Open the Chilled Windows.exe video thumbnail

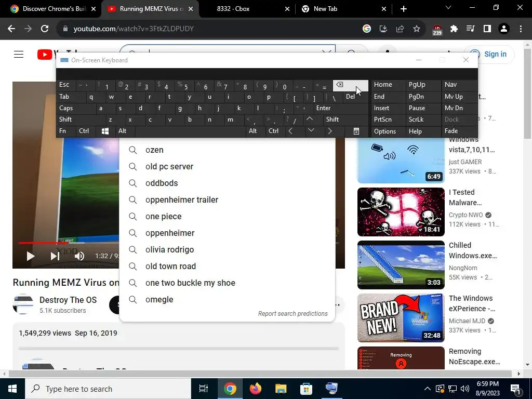click(x=401, y=264)
